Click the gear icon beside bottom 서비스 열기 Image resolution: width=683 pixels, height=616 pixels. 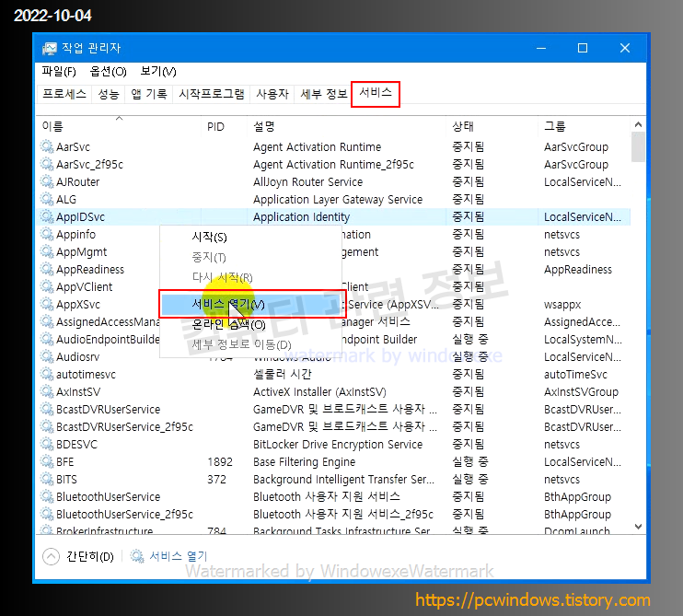point(137,556)
